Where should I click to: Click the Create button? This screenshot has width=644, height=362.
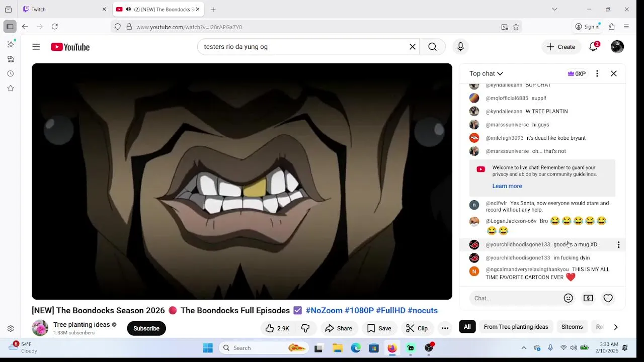tap(561, 47)
